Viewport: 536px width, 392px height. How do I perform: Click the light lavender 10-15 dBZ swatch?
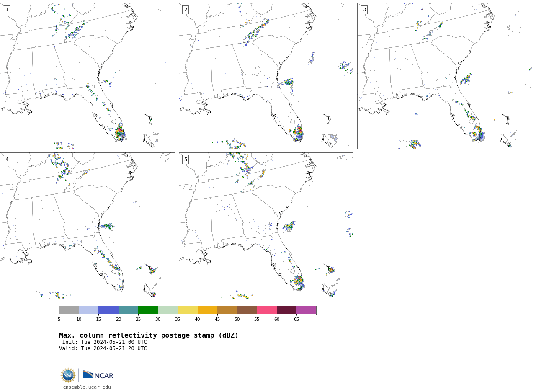(89, 310)
